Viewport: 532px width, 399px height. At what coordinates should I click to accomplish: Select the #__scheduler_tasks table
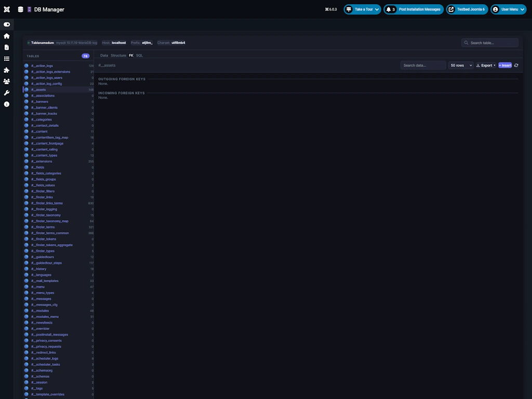(x=58, y=364)
